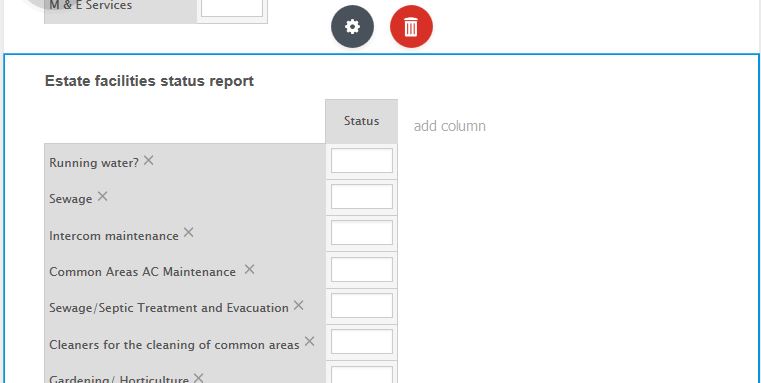Remove the 'Cleaners for the cleaning' row
This screenshot has height=383, width=761.
(x=309, y=342)
